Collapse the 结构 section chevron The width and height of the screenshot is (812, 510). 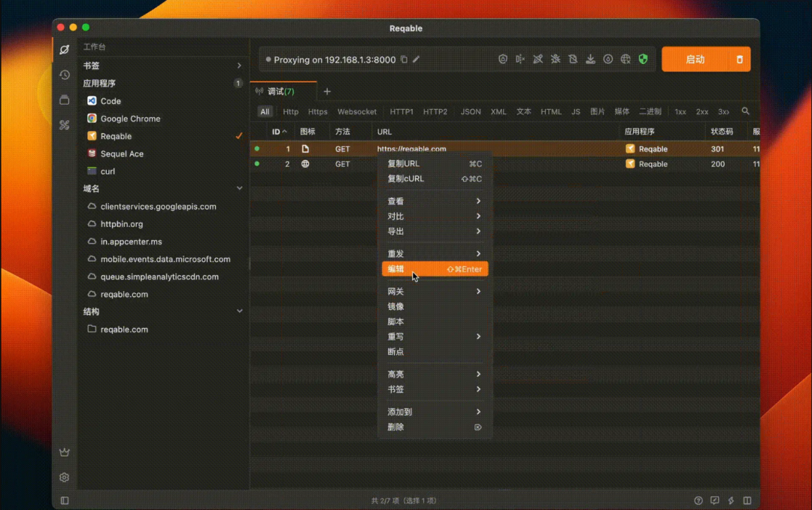point(239,311)
